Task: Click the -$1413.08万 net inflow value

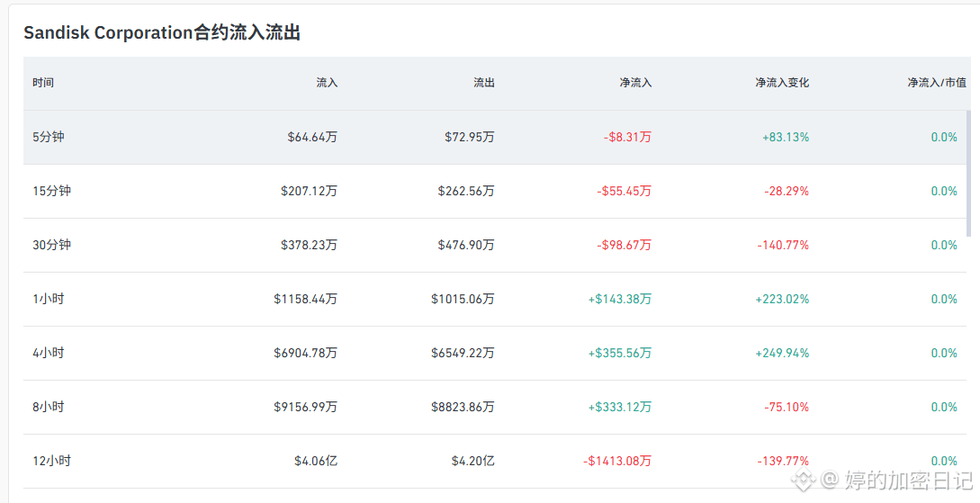Action: 616,461
